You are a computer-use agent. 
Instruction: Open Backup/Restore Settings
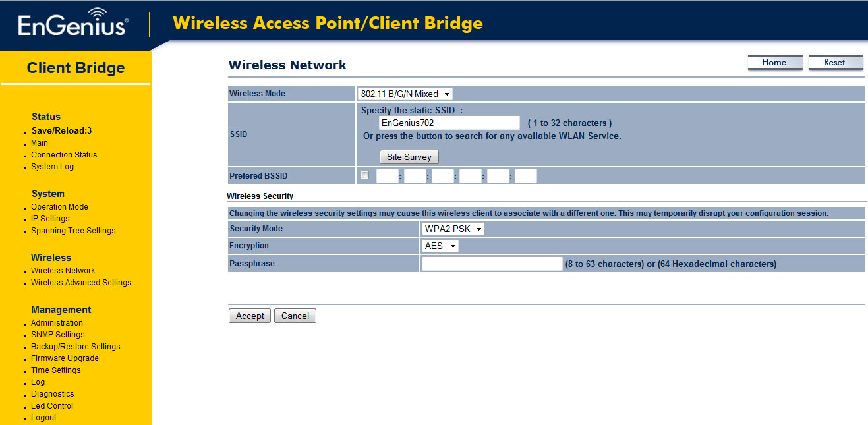(76, 347)
